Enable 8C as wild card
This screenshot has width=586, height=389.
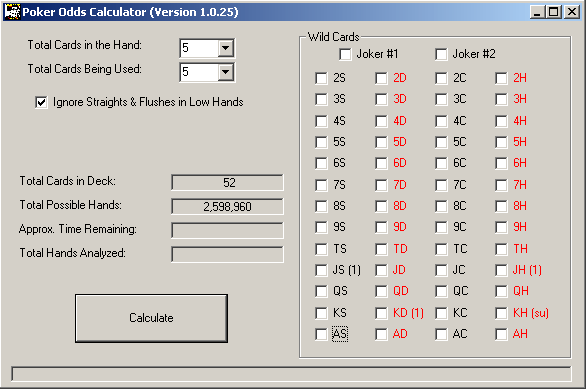point(441,206)
